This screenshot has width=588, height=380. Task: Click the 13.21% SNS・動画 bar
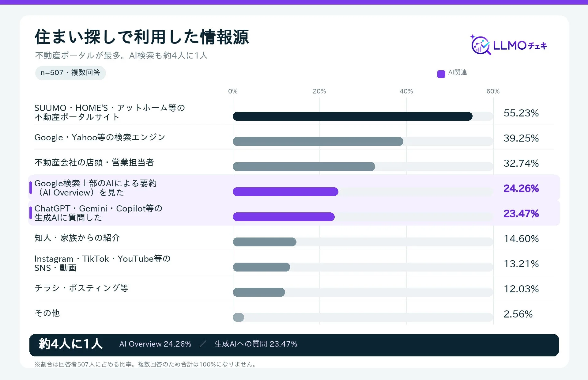click(x=262, y=267)
